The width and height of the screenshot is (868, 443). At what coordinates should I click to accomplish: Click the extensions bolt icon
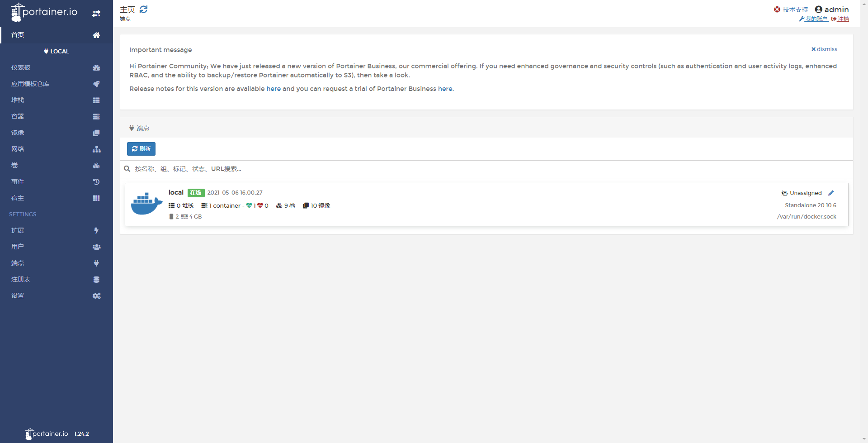96,231
